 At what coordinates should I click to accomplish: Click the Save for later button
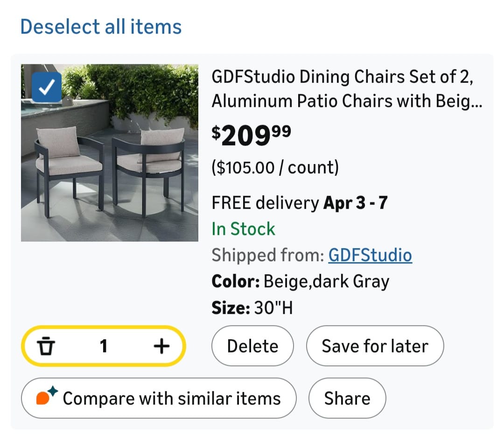(x=375, y=346)
